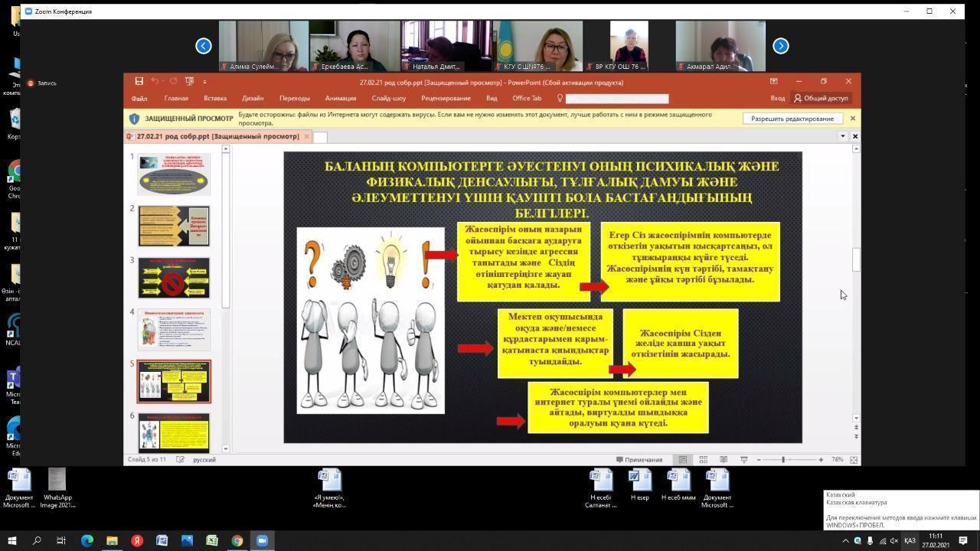The height and width of the screenshot is (551, 980).
Task: Show next participants with right arrow
Action: click(780, 46)
